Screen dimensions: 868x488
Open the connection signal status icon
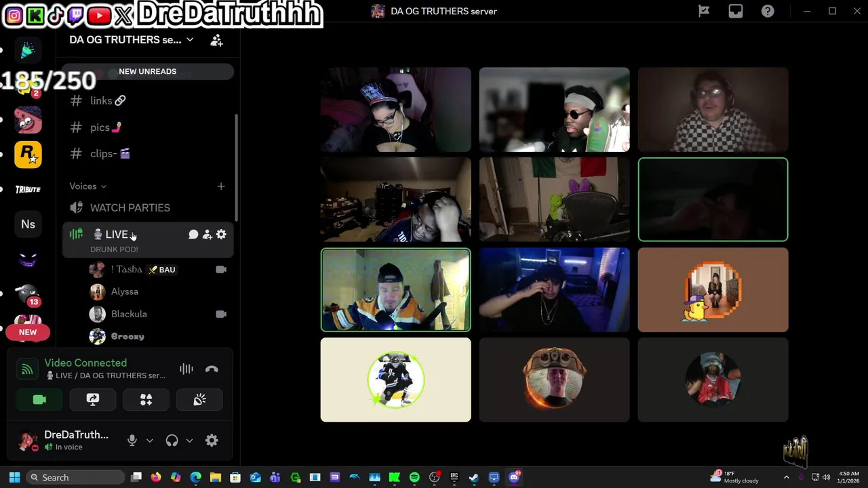[x=27, y=369]
